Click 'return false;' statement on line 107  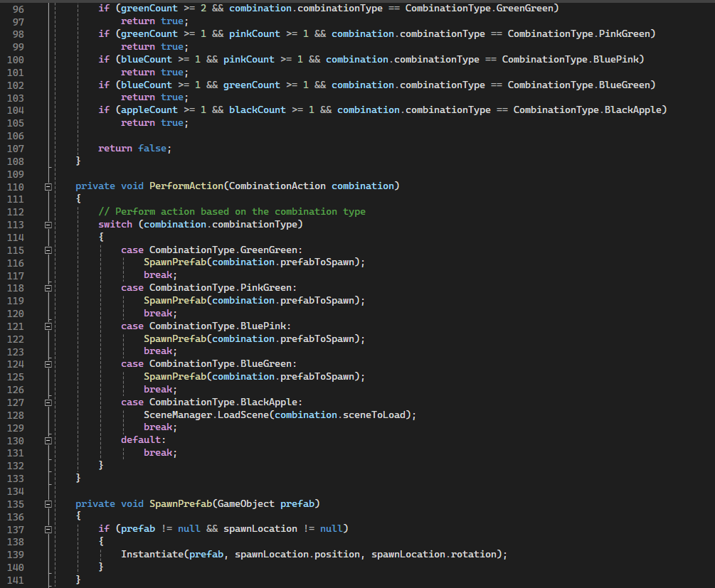(x=135, y=148)
